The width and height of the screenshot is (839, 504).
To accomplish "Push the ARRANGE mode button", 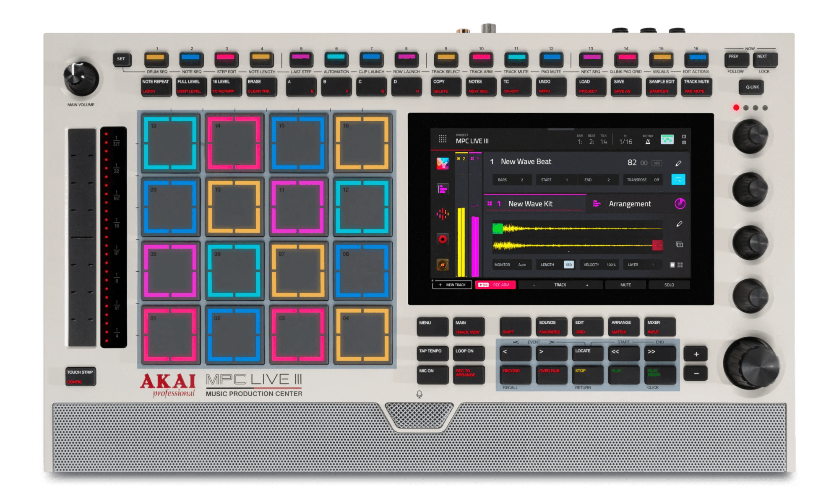I will pos(624,327).
